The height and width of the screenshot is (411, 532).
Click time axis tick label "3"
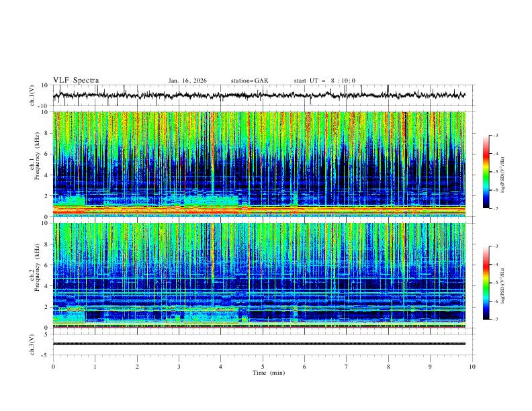point(179,367)
